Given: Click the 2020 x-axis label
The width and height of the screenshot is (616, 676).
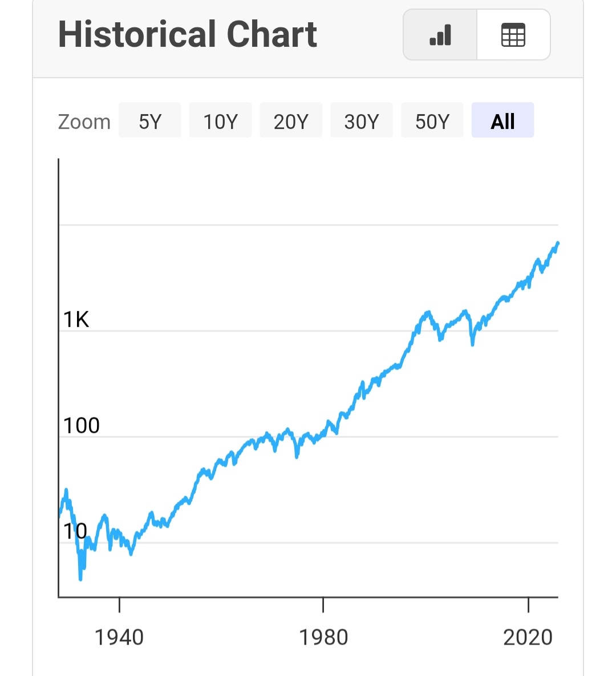Looking at the screenshot, I should (x=528, y=637).
